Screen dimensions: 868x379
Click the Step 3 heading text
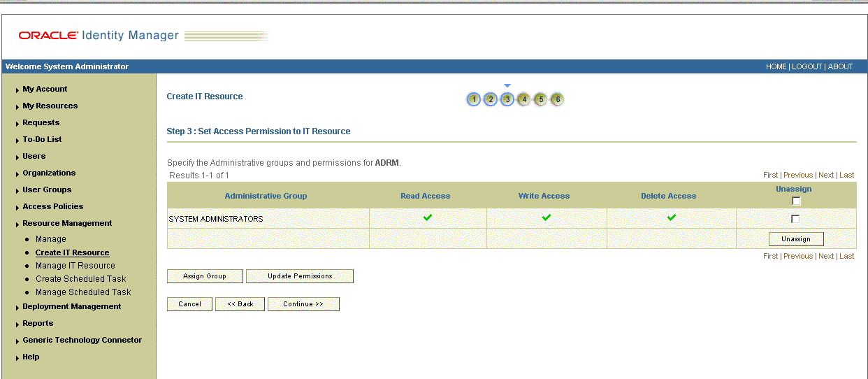pyautogui.click(x=259, y=131)
